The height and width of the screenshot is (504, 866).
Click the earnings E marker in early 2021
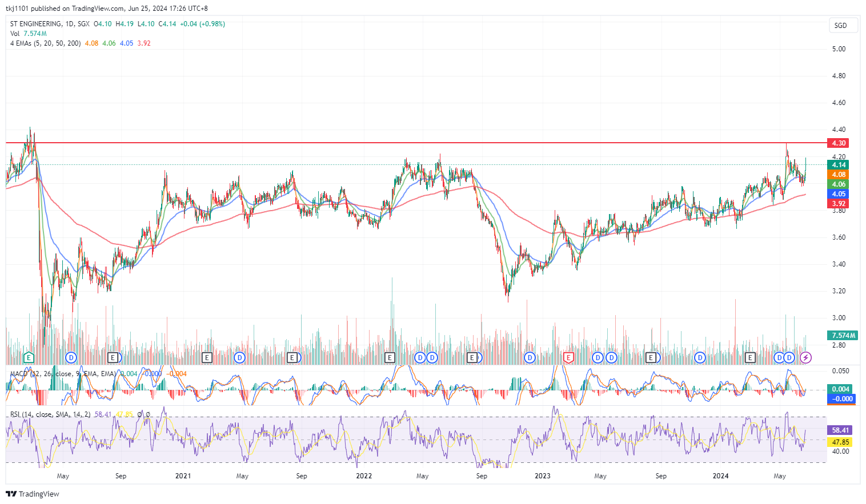207,358
